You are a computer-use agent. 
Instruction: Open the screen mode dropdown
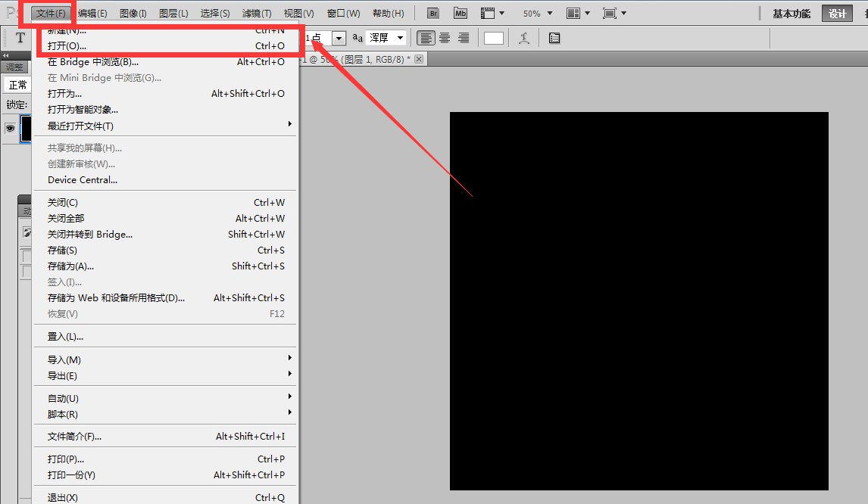(x=614, y=14)
